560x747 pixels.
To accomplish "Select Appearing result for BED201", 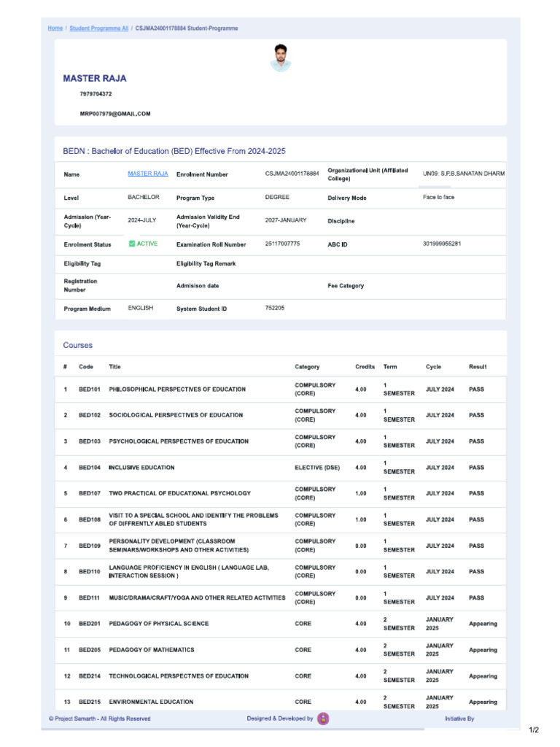I will (x=483, y=624).
